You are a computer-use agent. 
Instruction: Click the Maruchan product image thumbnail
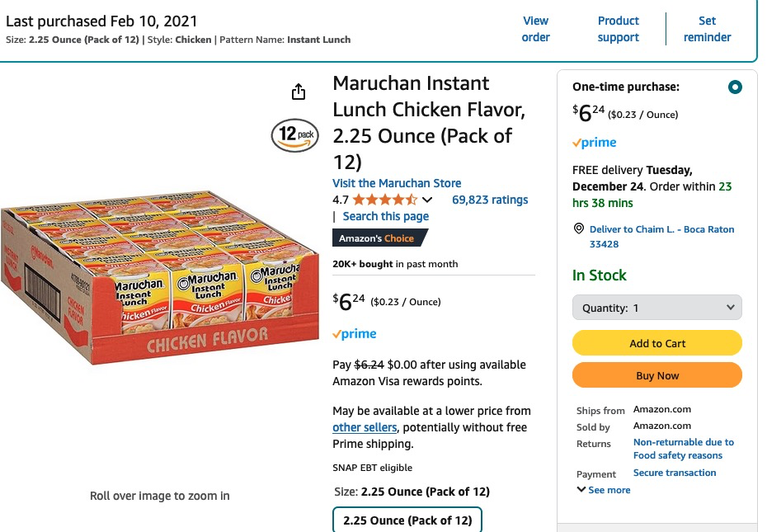pyautogui.click(x=159, y=280)
